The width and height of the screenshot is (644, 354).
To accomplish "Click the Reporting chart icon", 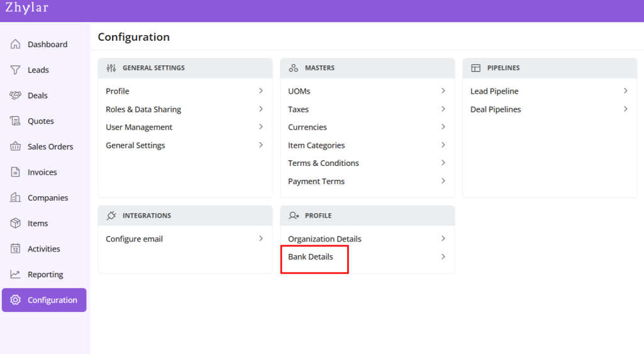I will point(16,274).
